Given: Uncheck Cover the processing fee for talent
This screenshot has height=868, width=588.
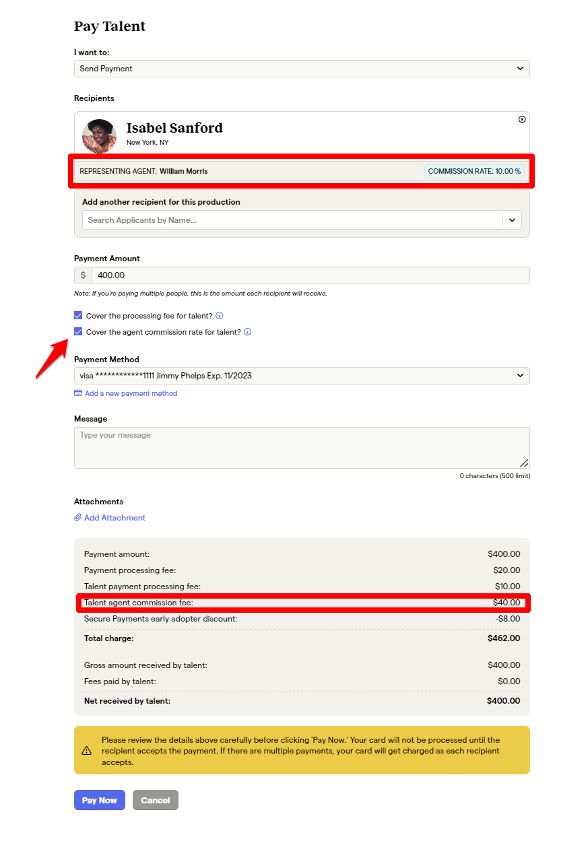Looking at the screenshot, I should (78, 316).
